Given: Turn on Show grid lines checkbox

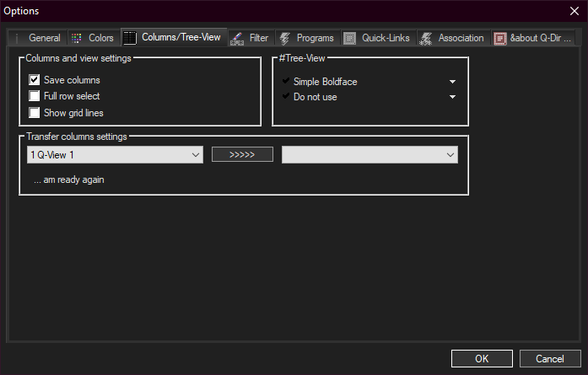Looking at the screenshot, I should (x=35, y=112).
